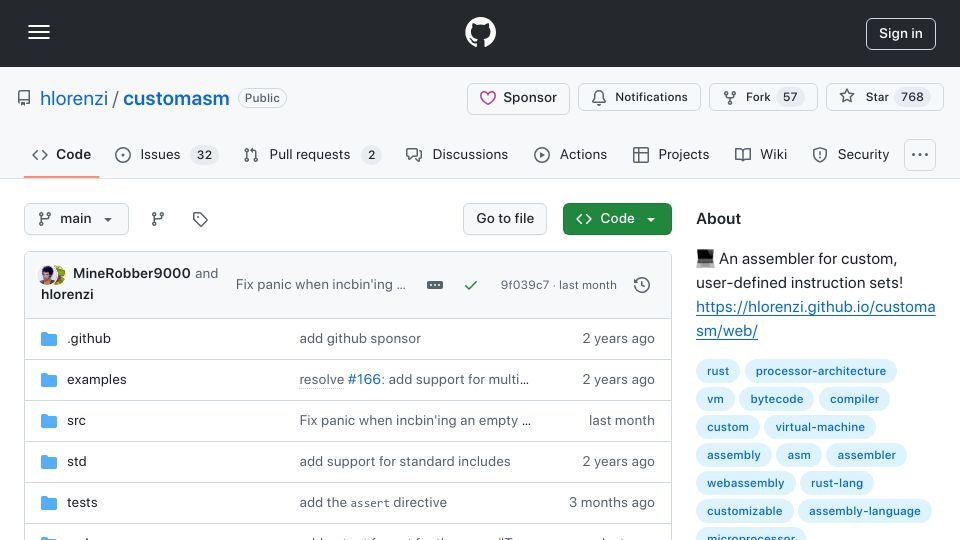
Task: Open the Pull requests tab
Action: coord(312,155)
